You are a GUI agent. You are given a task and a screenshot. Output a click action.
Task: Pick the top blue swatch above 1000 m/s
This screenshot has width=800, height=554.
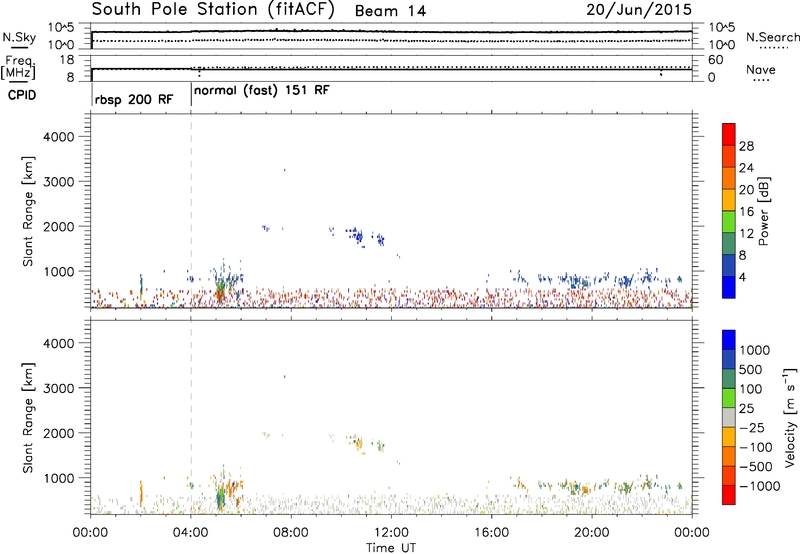(729, 340)
